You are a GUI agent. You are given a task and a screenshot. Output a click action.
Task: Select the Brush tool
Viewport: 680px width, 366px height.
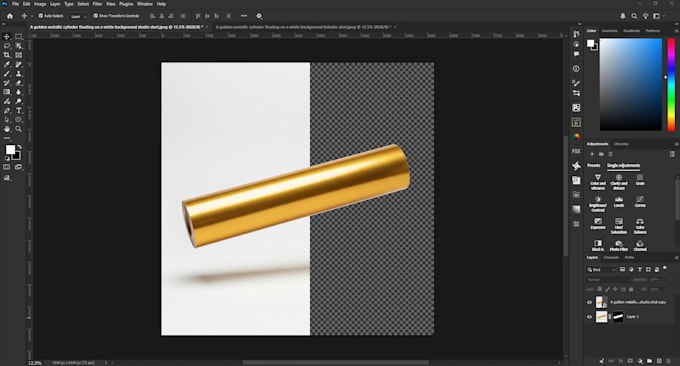point(7,74)
